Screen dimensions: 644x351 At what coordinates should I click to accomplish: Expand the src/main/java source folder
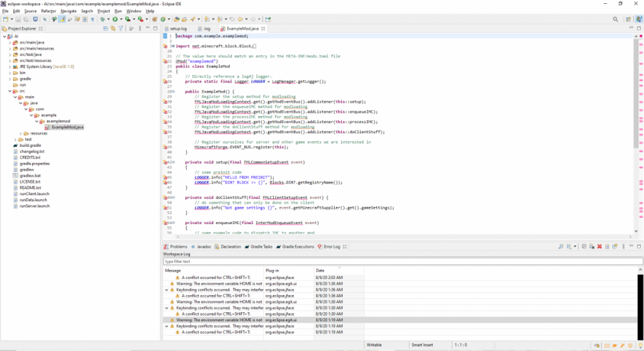coord(10,43)
